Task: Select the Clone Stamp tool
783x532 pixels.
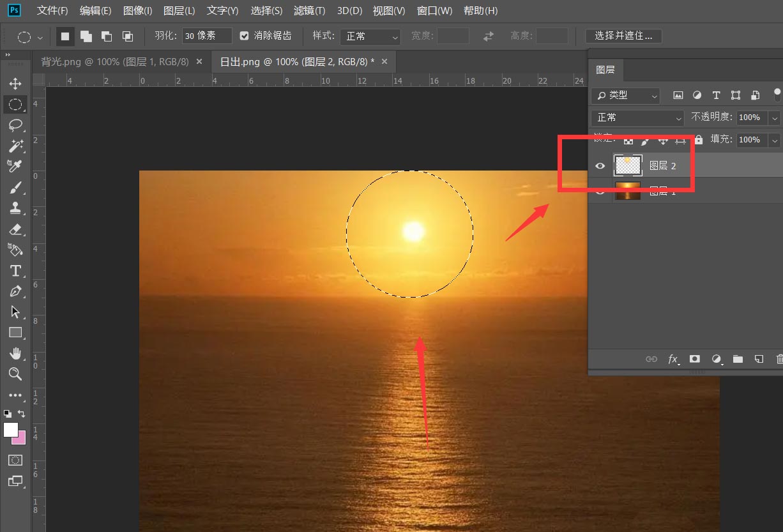Action: click(x=15, y=208)
